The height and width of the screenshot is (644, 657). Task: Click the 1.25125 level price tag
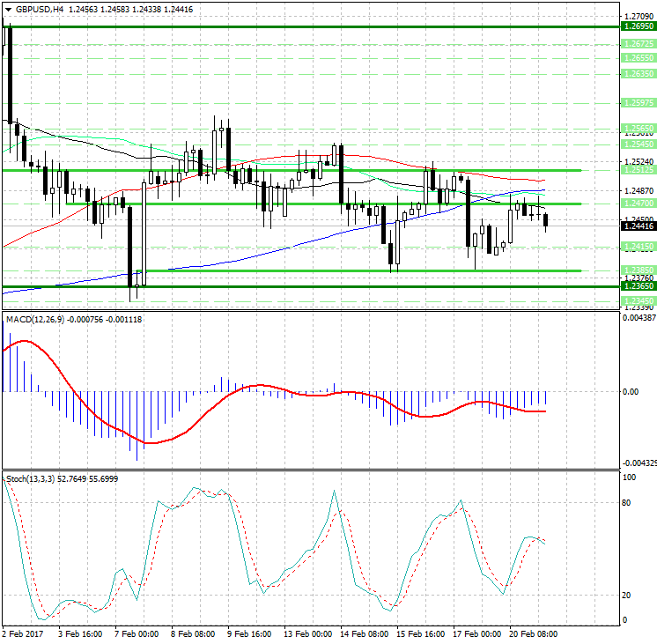coord(638,171)
